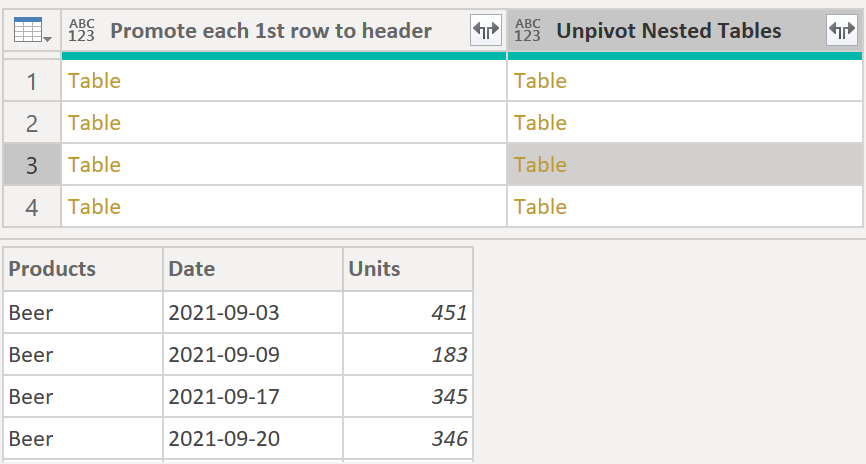Open the Table link in row 3 of the Promote column
The height and width of the screenshot is (464, 866).
(94, 165)
